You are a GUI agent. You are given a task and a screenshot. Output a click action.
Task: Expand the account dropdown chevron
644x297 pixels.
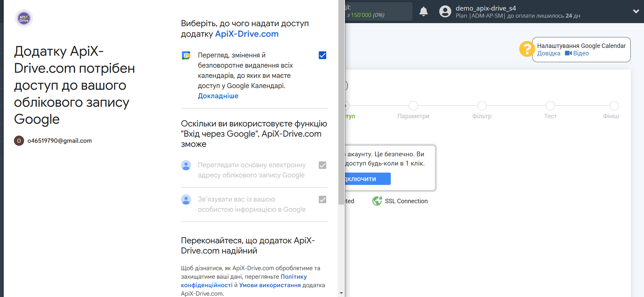coord(636,11)
